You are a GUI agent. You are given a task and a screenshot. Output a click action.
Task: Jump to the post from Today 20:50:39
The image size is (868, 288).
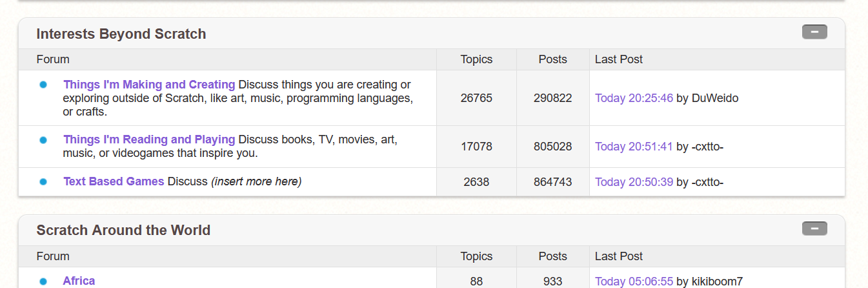pyautogui.click(x=634, y=182)
